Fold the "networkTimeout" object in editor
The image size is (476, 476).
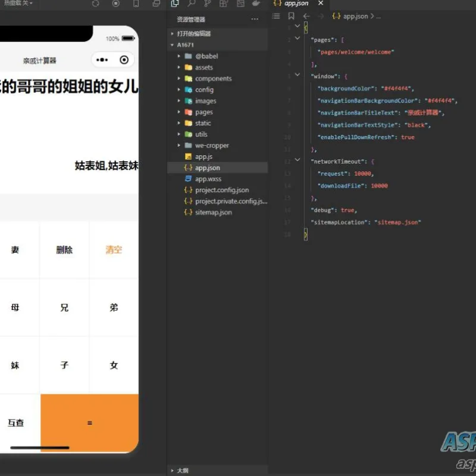click(x=297, y=159)
